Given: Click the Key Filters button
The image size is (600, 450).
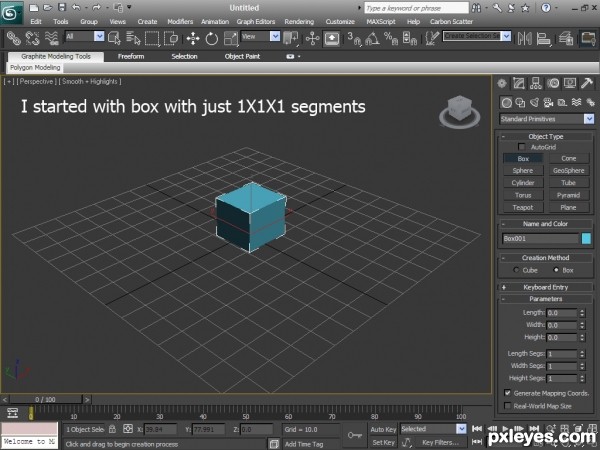Looking at the screenshot, I should 440,442.
